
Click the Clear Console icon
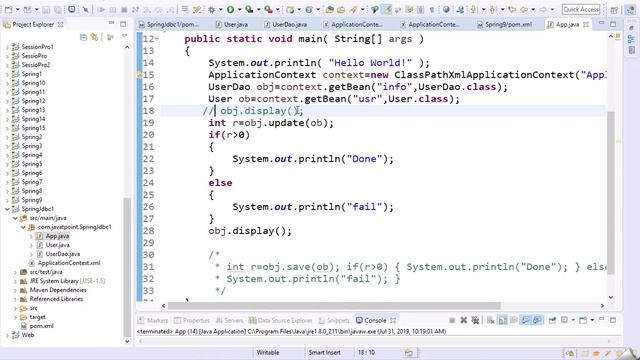[x=490, y=320]
